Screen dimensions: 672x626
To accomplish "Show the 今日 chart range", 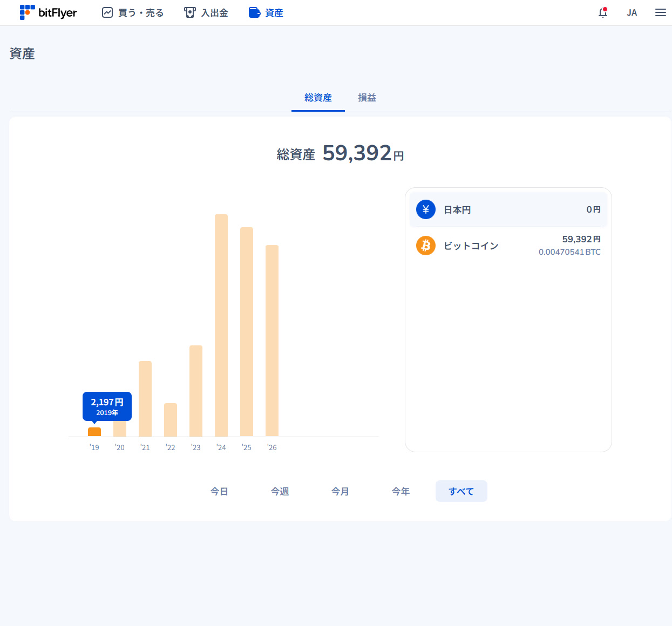I will click(x=219, y=491).
